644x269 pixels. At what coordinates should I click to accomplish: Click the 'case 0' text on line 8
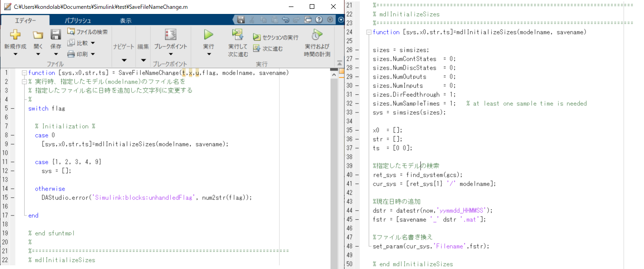pyautogui.click(x=45, y=135)
